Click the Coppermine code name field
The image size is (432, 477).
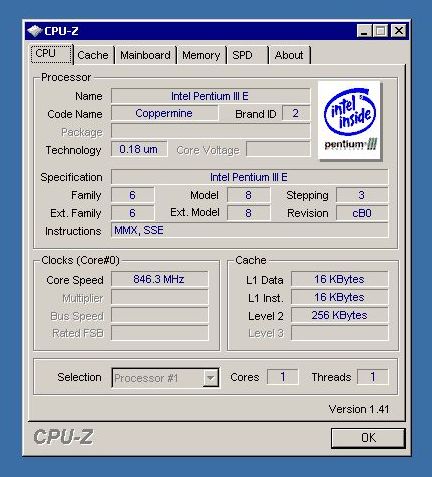(x=164, y=113)
